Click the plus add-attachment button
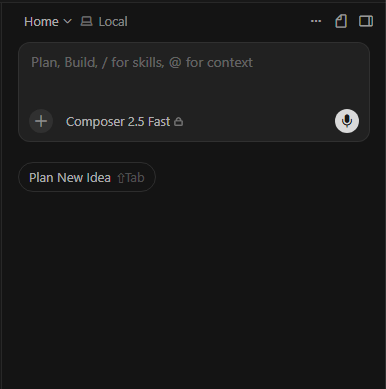 tap(41, 121)
